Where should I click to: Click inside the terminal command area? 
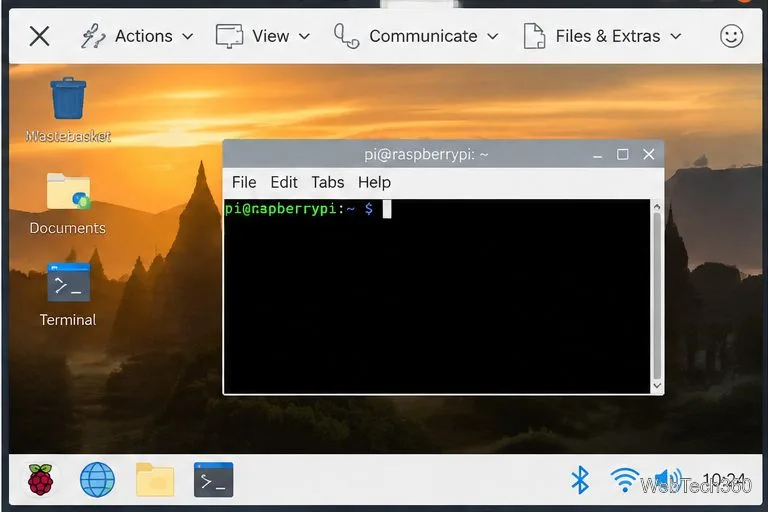pyautogui.click(x=437, y=296)
